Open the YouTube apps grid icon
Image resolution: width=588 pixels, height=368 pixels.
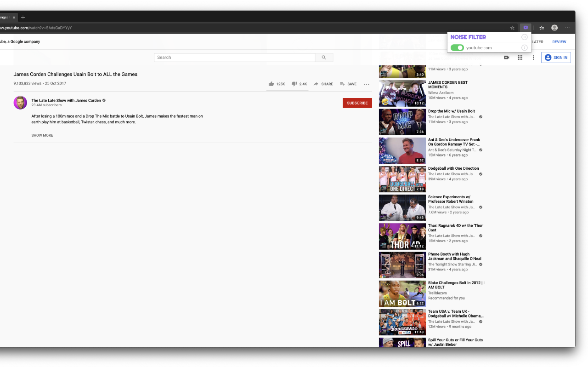[520, 57]
